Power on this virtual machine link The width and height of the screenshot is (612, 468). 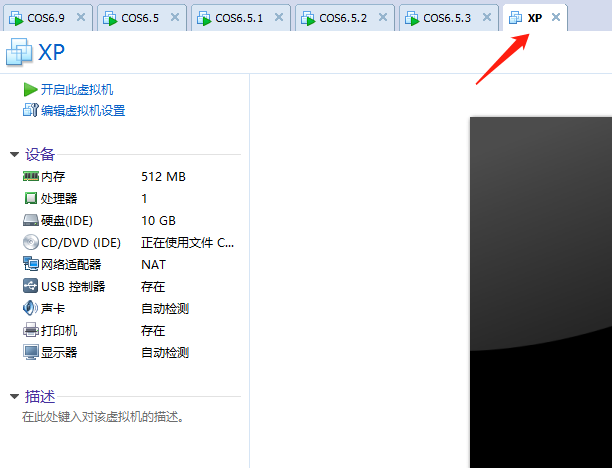click(x=77, y=89)
